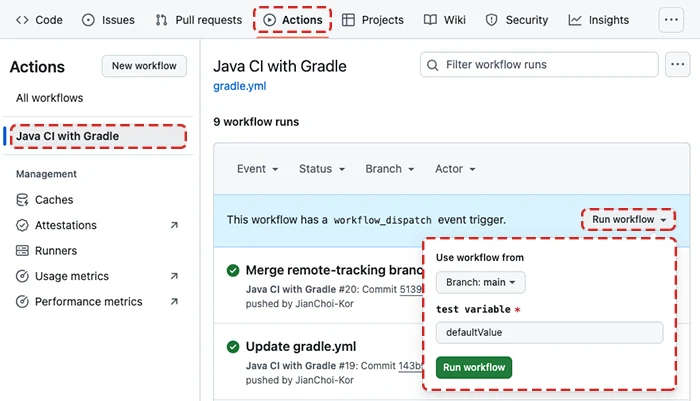Open the Code tab
700x401 pixels.
[39, 20]
